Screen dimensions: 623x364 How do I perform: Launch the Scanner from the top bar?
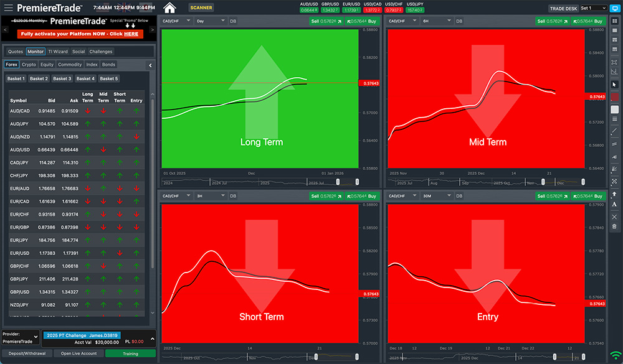201,8
